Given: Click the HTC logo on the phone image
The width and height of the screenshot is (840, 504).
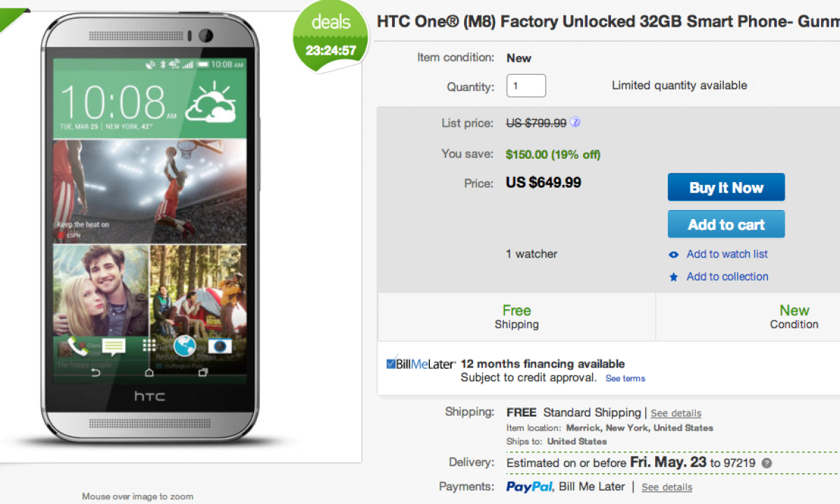Looking at the screenshot, I should click(x=149, y=396).
